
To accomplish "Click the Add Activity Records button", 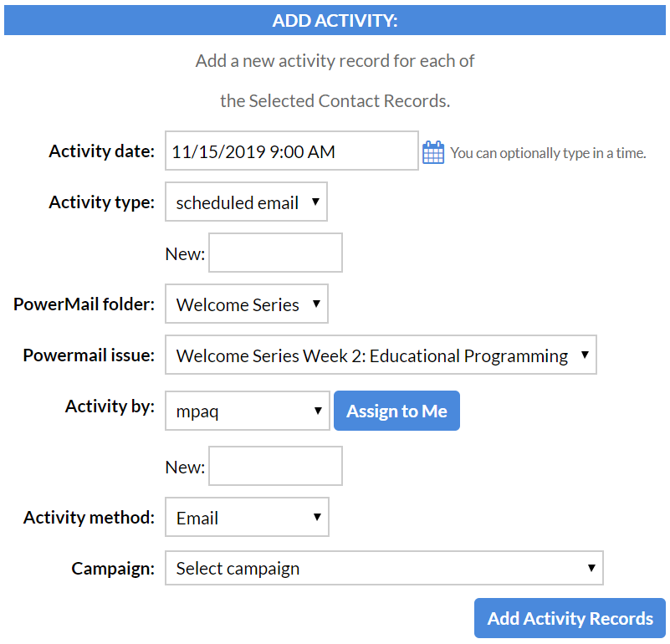I will 570,618.
